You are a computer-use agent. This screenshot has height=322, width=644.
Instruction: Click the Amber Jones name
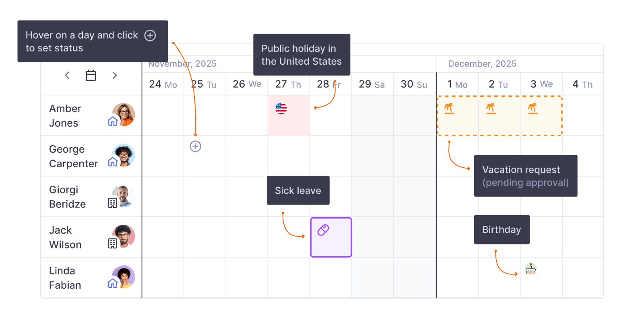(65, 116)
